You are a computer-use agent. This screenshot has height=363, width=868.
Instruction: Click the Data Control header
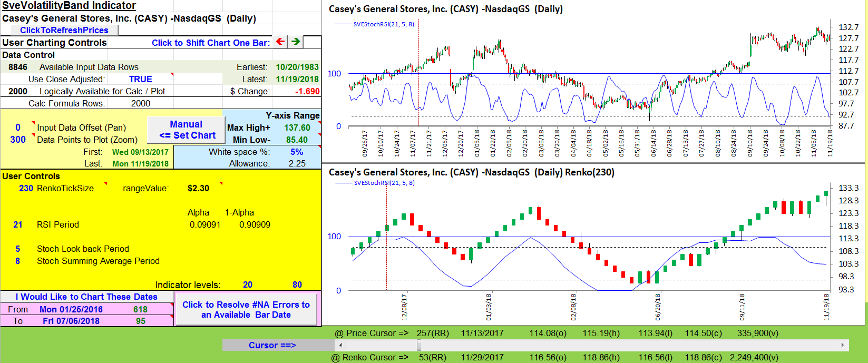click(28, 55)
